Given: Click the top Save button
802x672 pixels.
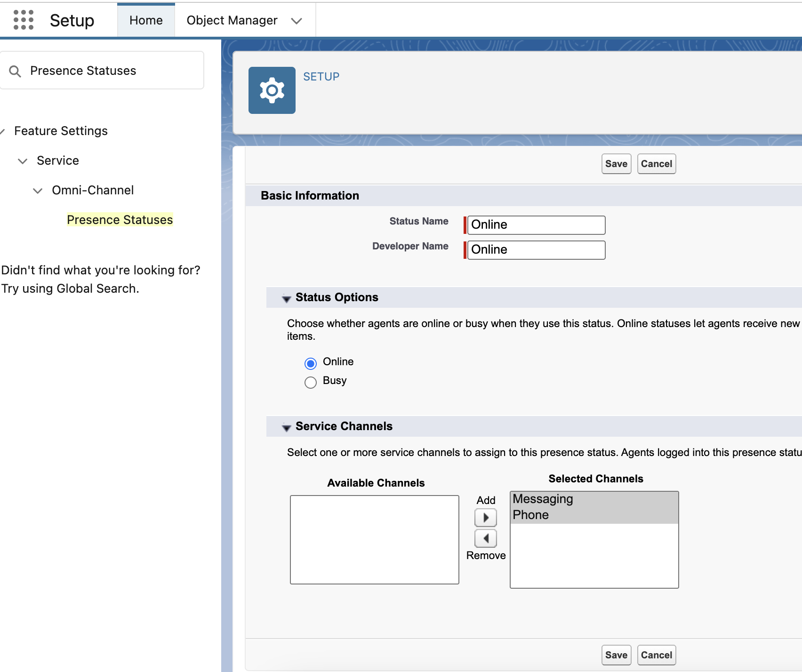Looking at the screenshot, I should [x=617, y=164].
